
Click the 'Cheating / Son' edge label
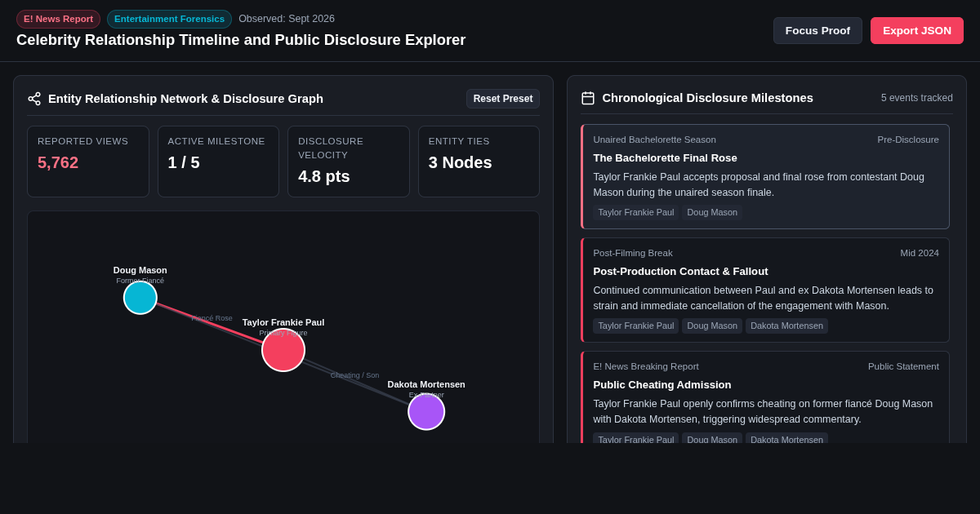tap(354, 375)
